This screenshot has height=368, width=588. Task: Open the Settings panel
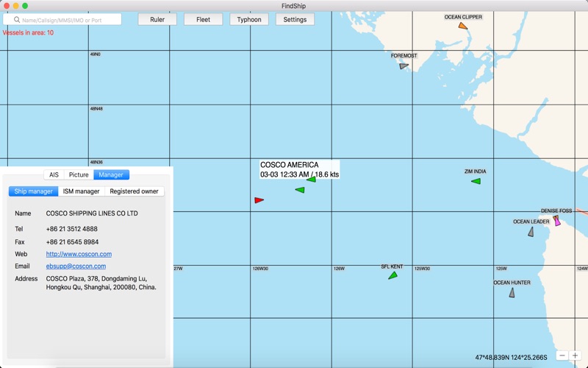point(295,20)
